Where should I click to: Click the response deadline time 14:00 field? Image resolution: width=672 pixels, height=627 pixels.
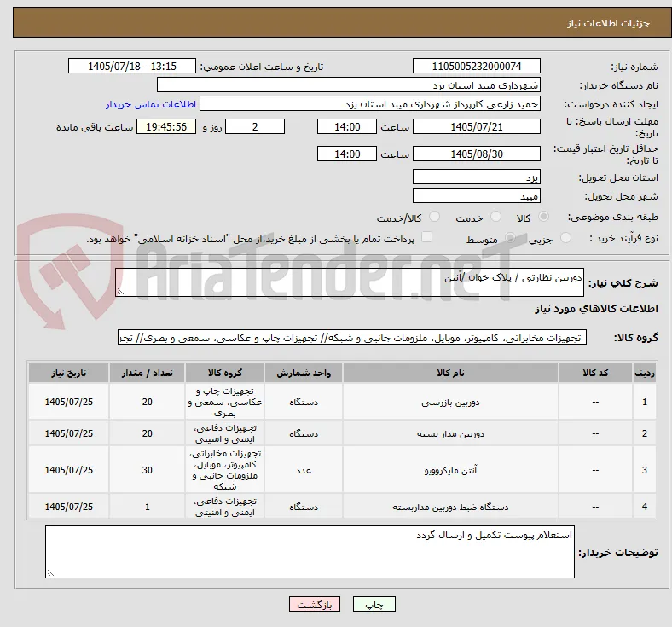pyautogui.click(x=347, y=126)
